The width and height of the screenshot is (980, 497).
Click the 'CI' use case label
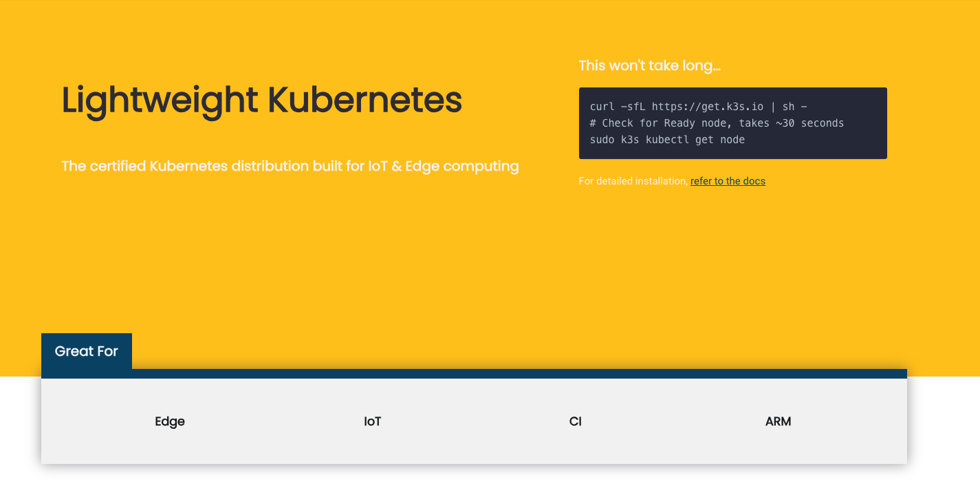pyautogui.click(x=576, y=421)
